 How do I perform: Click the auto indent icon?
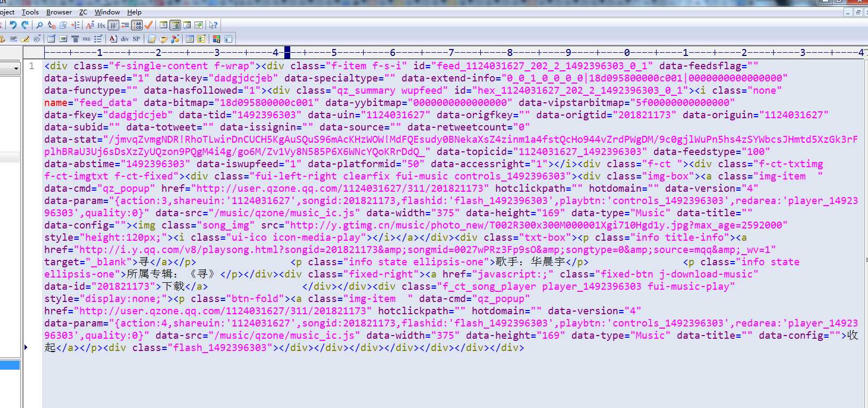click(x=125, y=25)
